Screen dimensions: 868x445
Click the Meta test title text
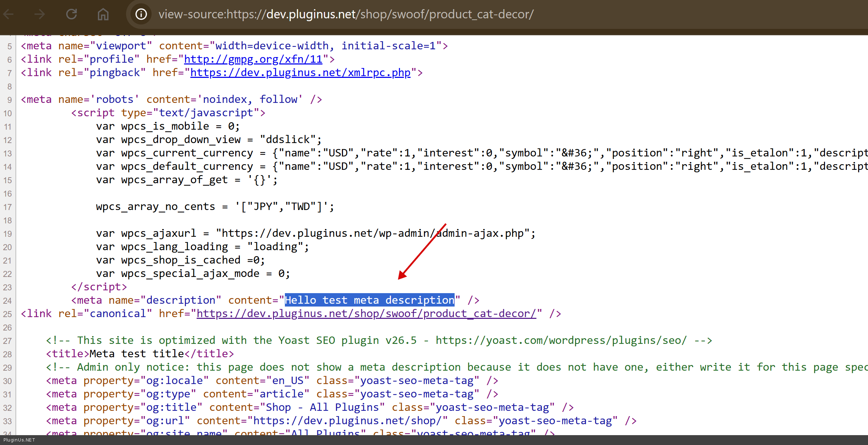[x=137, y=354]
